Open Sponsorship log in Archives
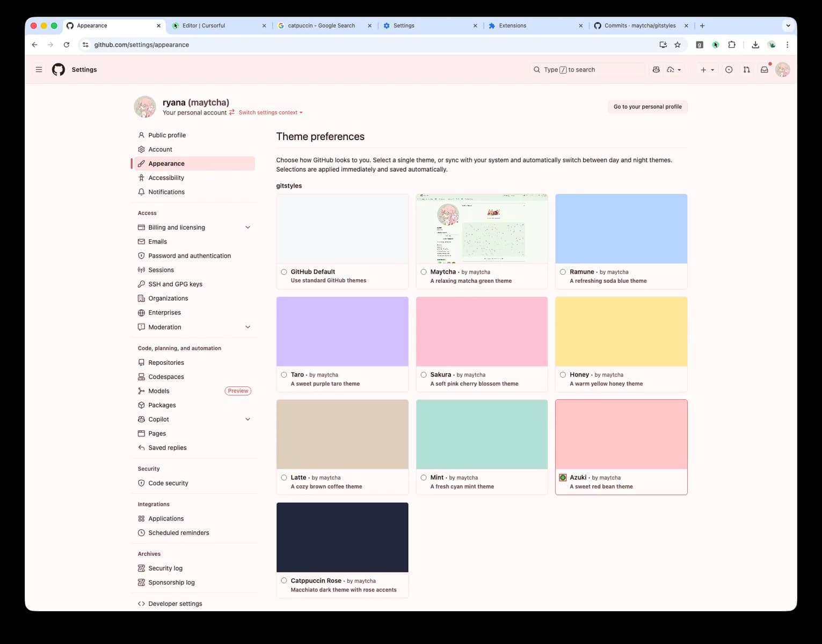 193,583
